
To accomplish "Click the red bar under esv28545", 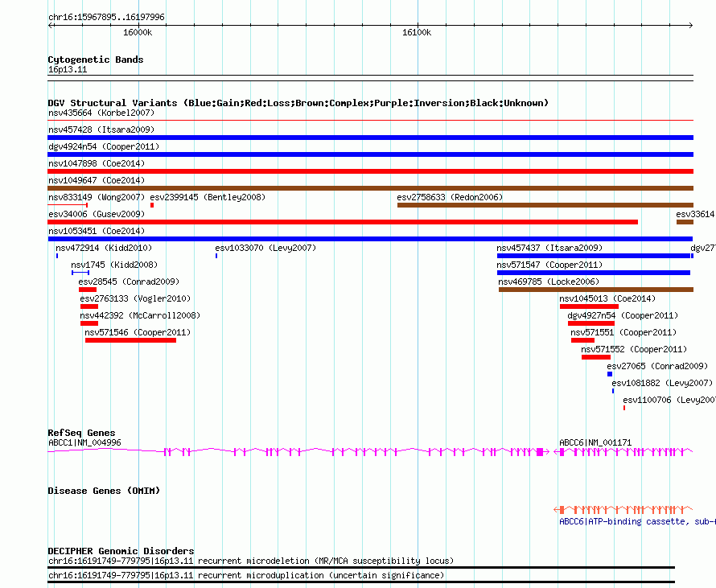I will [x=88, y=290].
